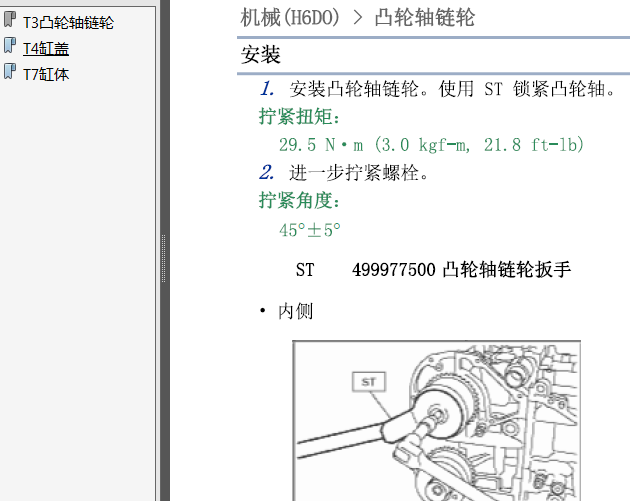Click the angle value 45°±5°

pyautogui.click(x=310, y=230)
